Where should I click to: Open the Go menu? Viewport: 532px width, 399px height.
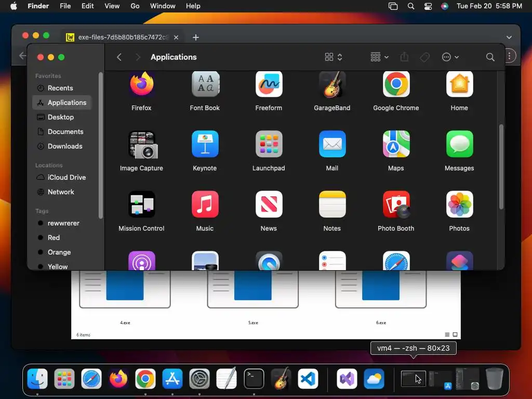(x=135, y=6)
